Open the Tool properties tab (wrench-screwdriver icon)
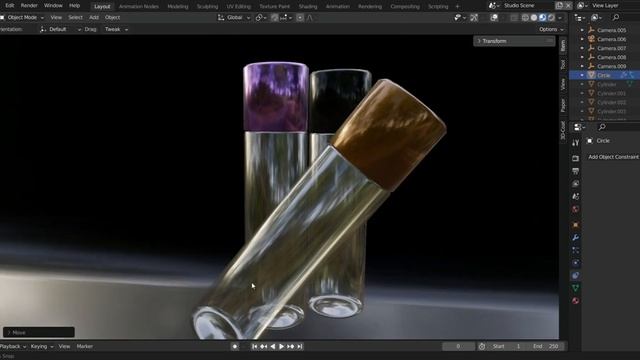 tap(576, 143)
